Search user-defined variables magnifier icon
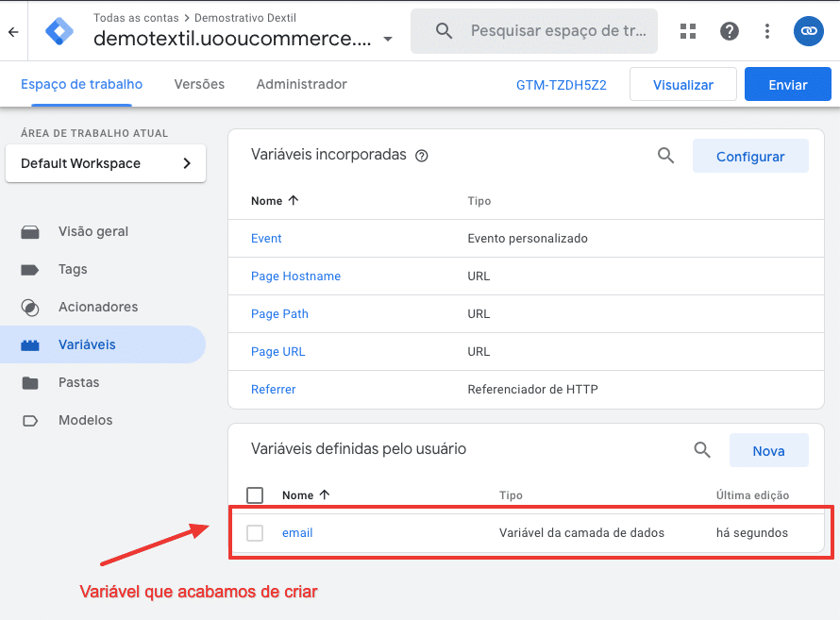 [x=702, y=450]
